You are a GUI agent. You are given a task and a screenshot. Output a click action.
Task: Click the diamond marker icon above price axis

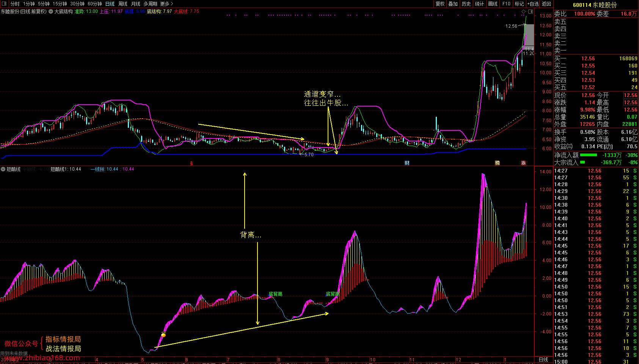click(x=524, y=11)
